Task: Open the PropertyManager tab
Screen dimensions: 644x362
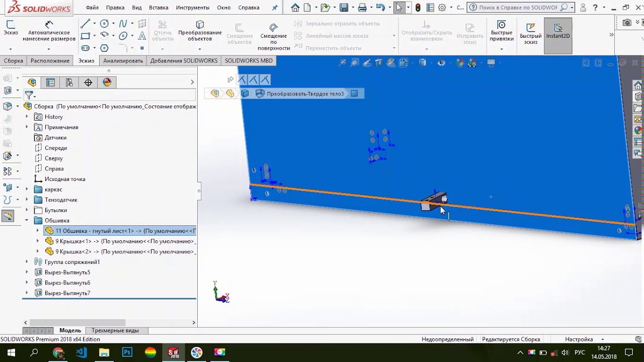Action: (x=50, y=82)
